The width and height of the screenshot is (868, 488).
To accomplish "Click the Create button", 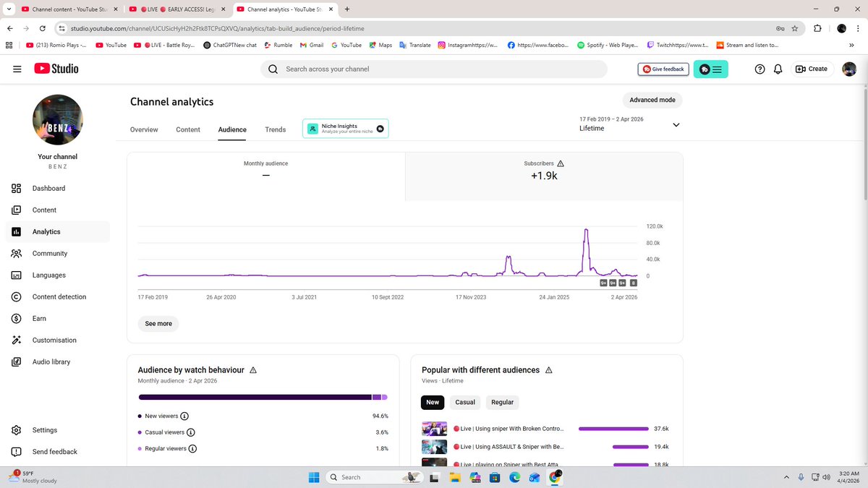I will pyautogui.click(x=812, y=69).
